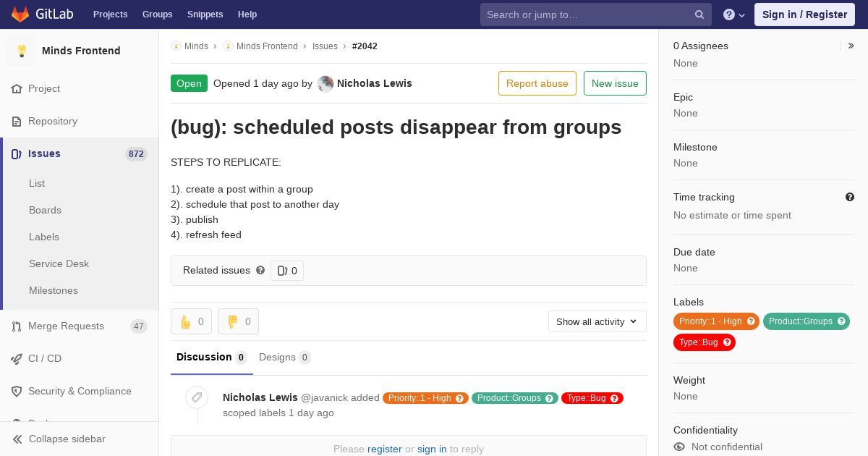This screenshot has height=456, width=868.
Task: Open the issues List submenu item
Action: coord(37,183)
